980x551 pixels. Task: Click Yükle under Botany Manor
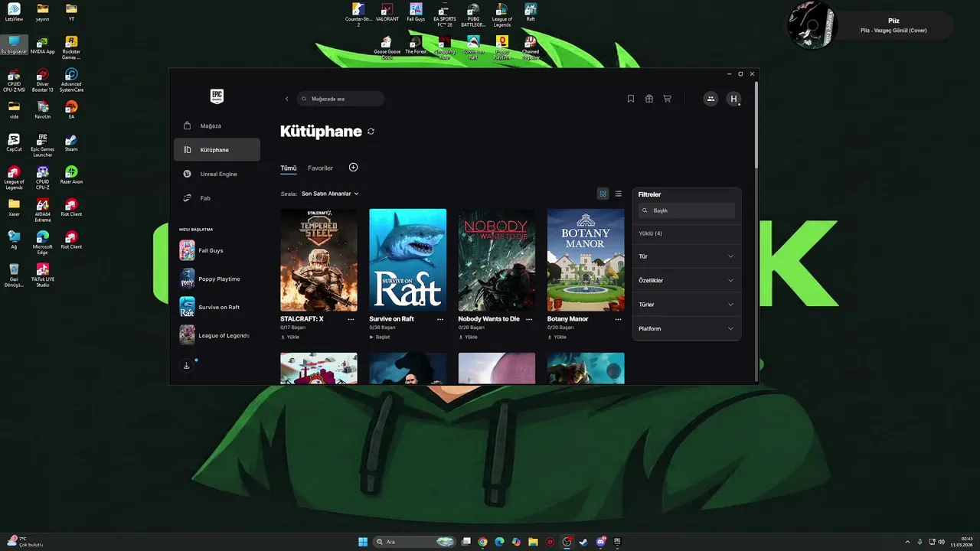point(557,337)
